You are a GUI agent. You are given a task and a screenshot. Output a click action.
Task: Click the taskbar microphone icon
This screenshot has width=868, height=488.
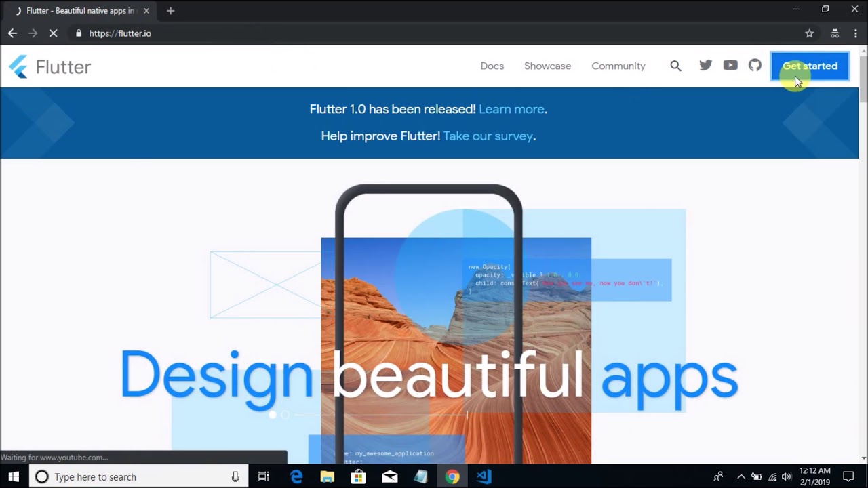(235, 476)
